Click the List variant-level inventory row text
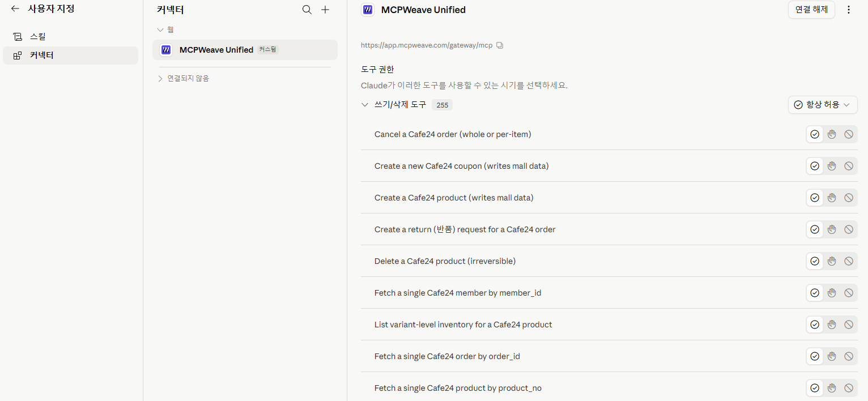The width and height of the screenshot is (868, 401). tap(463, 325)
